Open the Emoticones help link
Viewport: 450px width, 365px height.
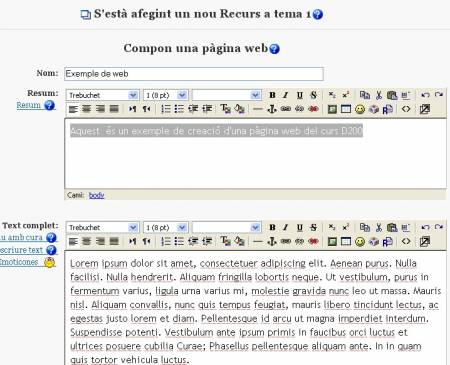click(x=27, y=262)
